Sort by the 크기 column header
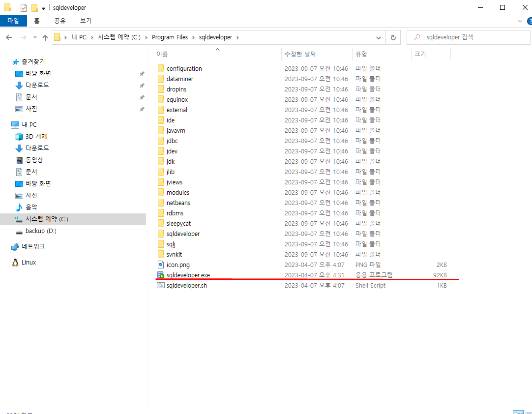Viewport: 532px width, 414px height. click(x=420, y=54)
